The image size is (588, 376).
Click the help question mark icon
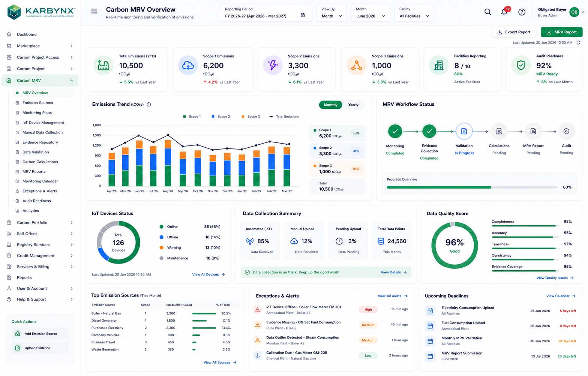[522, 12]
